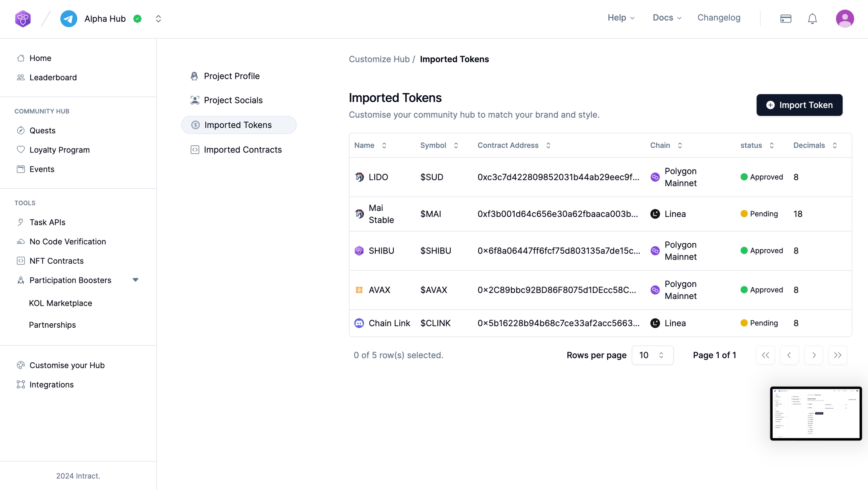
Task: Click the Intract hexagon logo
Action: pyautogui.click(x=23, y=18)
